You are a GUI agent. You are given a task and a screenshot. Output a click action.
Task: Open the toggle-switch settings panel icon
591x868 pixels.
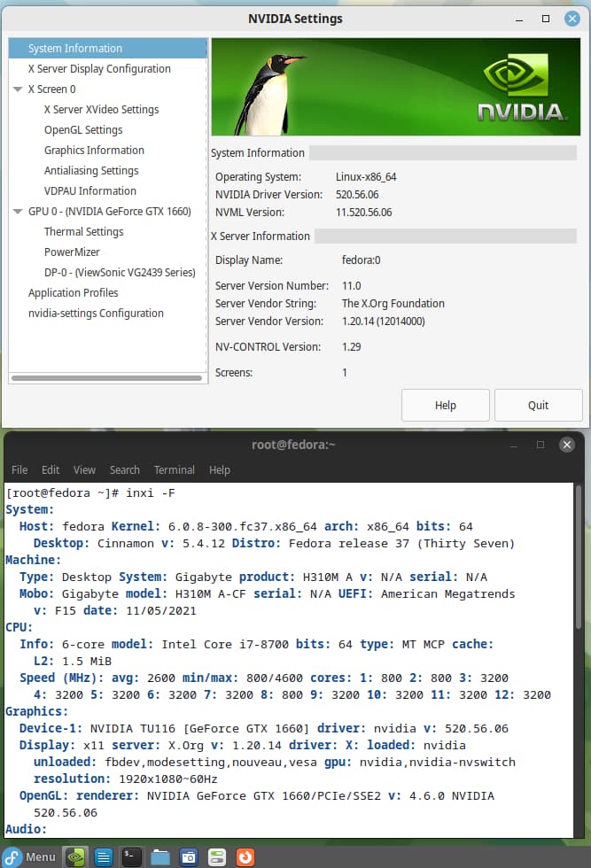[216, 857]
